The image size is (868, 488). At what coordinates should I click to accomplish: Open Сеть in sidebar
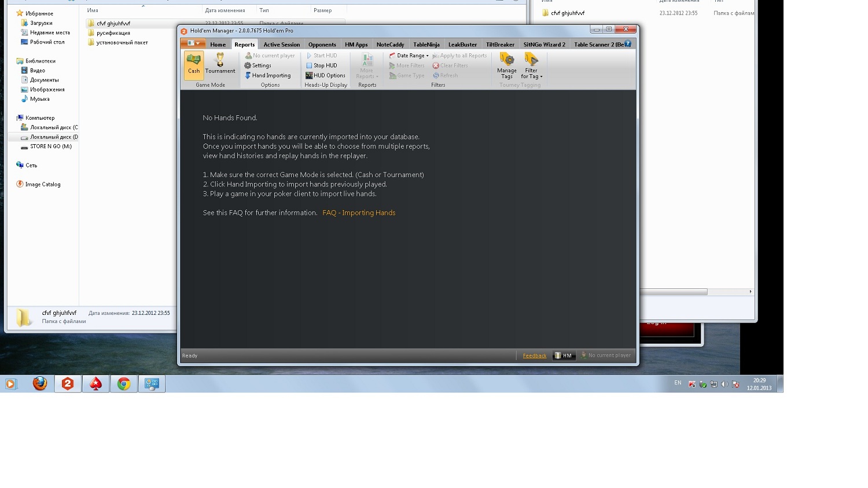pyautogui.click(x=31, y=165)
